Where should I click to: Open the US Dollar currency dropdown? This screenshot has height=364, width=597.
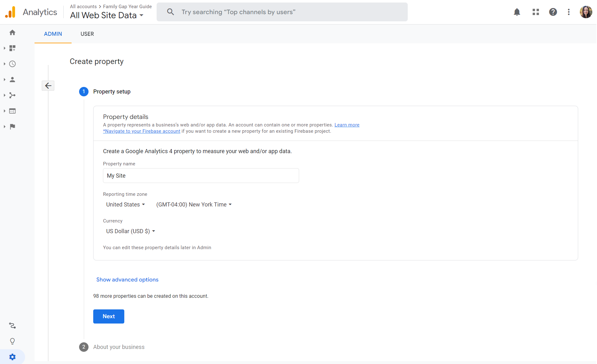click(x=131, y=231)
